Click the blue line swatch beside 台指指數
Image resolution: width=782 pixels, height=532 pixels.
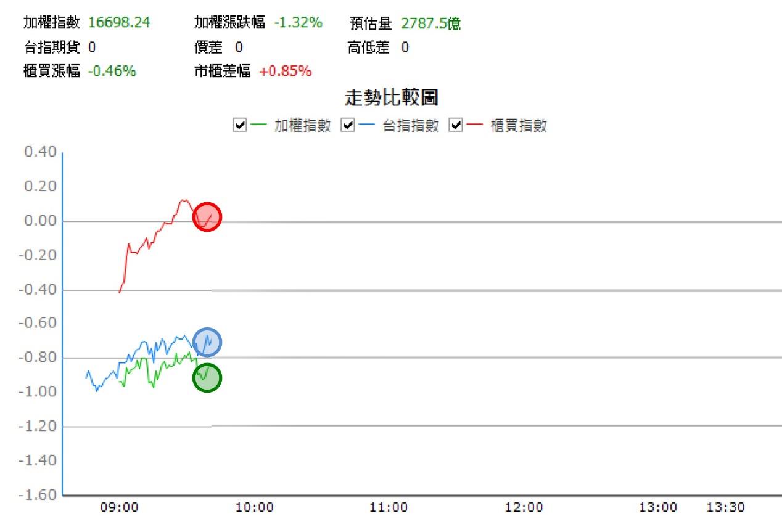tap(368, 126)
